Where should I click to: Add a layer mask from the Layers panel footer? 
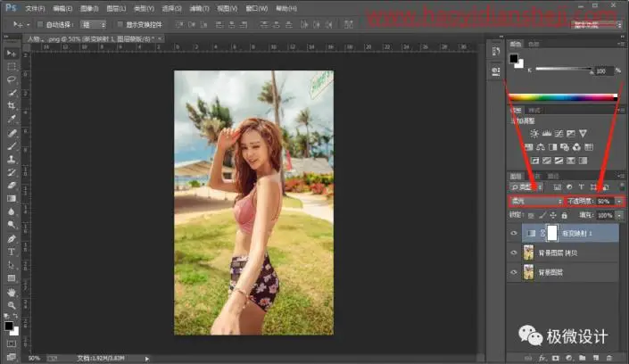tap(556, 358)
